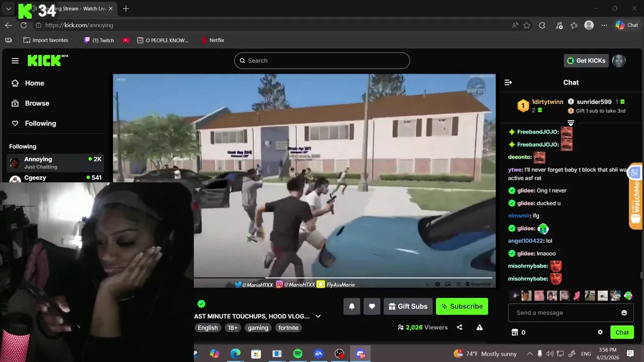Report stream with warning triangle icon
The image size is (644, 362).
point(479,327)
